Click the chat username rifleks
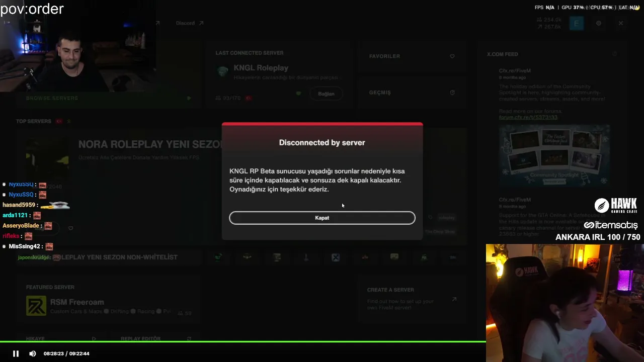Viewport: 644px width, 362px height. click(11, 236)
